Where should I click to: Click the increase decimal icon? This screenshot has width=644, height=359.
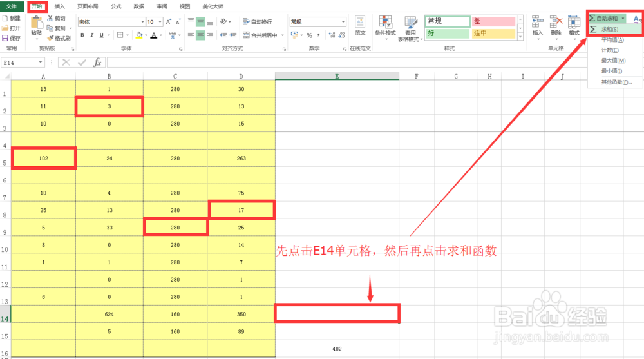tap(332, 35)
